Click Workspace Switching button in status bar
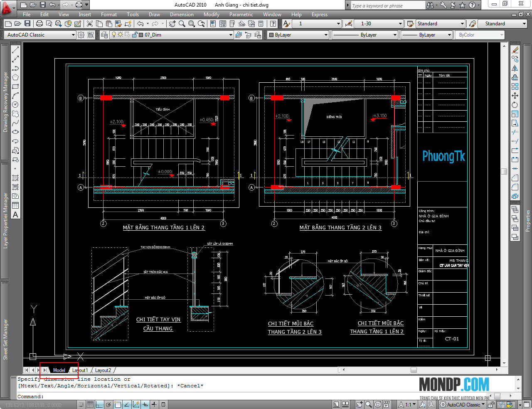Screen dimensions: 532x409 click(x=462, y=404)
